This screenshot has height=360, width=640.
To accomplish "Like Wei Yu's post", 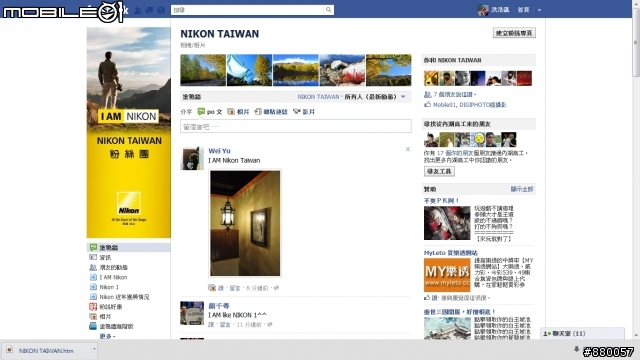I will [x=220, y=288].
